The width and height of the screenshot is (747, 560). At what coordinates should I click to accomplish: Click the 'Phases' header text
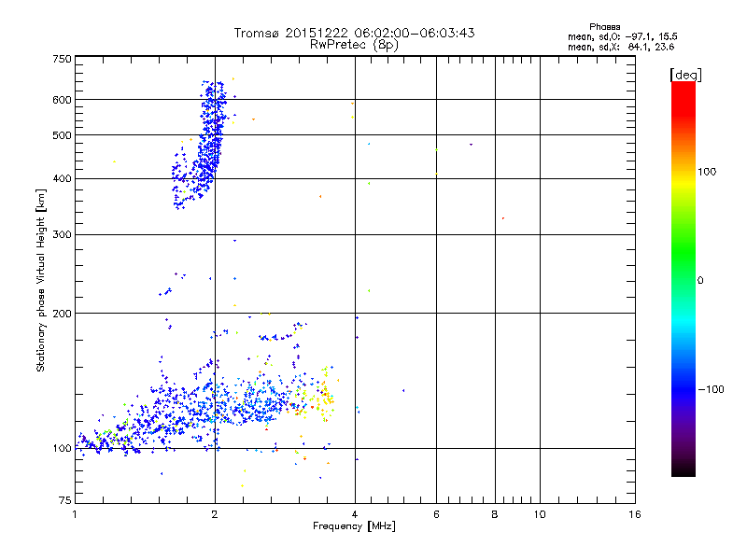click(604, 27)
